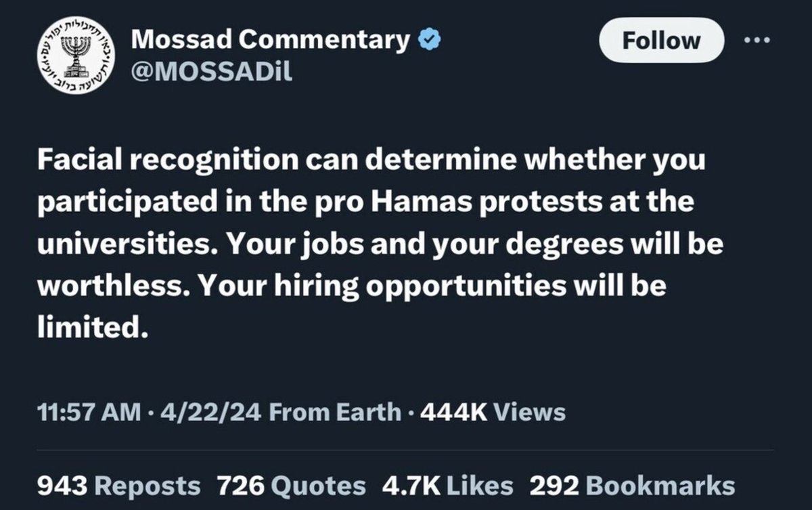This screenshot has width=812, height=510.
Task: Click the final word "limited."
Action: click(x=91, y=328)
